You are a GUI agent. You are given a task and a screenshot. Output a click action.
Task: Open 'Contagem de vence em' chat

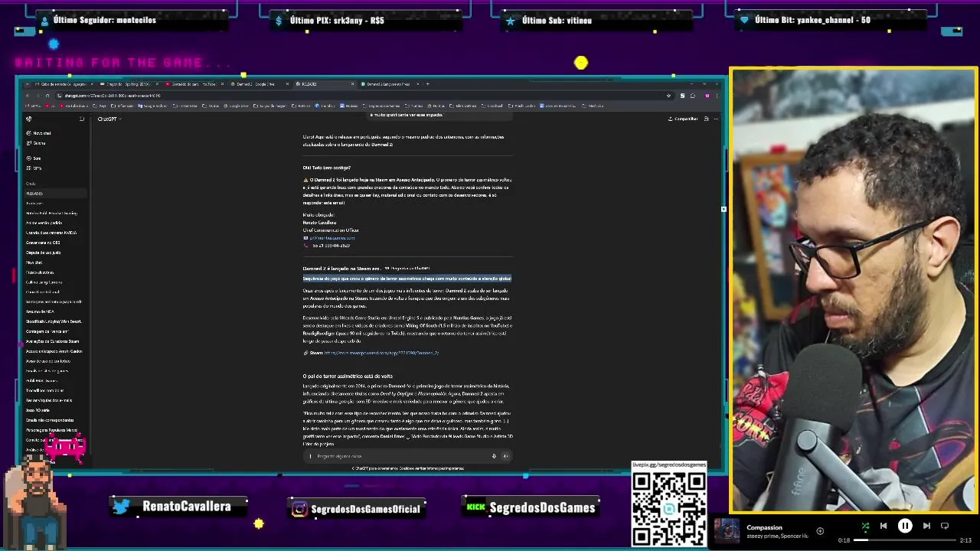point(47,331)
